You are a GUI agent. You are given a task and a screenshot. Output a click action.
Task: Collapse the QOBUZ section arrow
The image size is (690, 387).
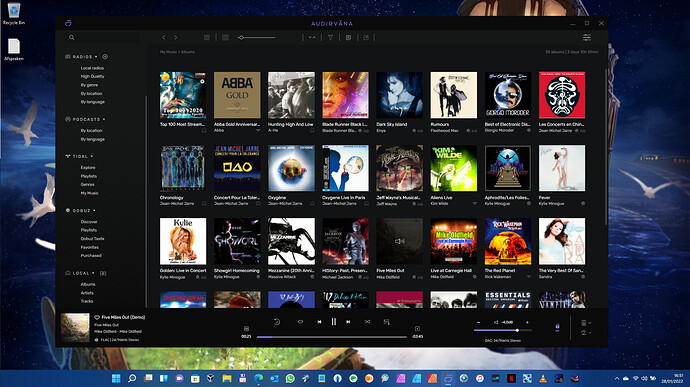pos(94,210)
